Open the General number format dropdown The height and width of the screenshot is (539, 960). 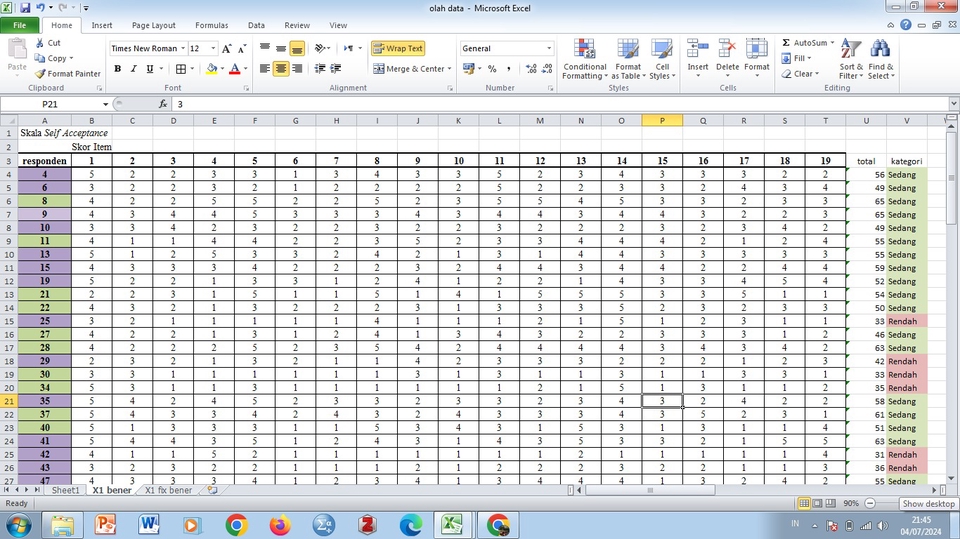pyautogui.click(x=549, y=48)
